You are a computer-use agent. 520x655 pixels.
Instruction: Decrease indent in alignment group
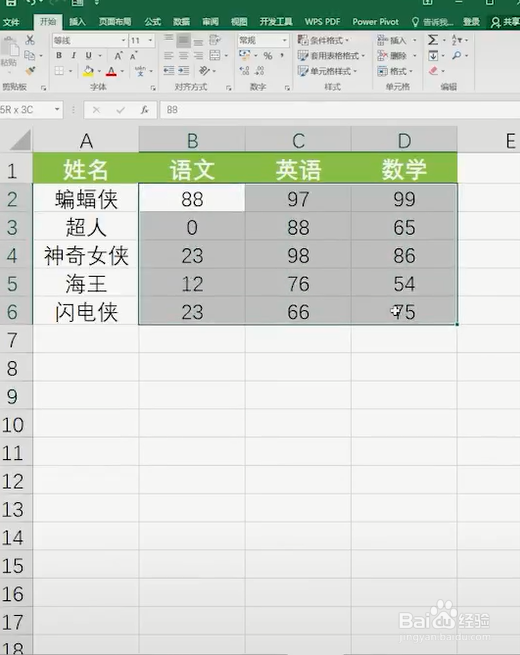[169, 71]
